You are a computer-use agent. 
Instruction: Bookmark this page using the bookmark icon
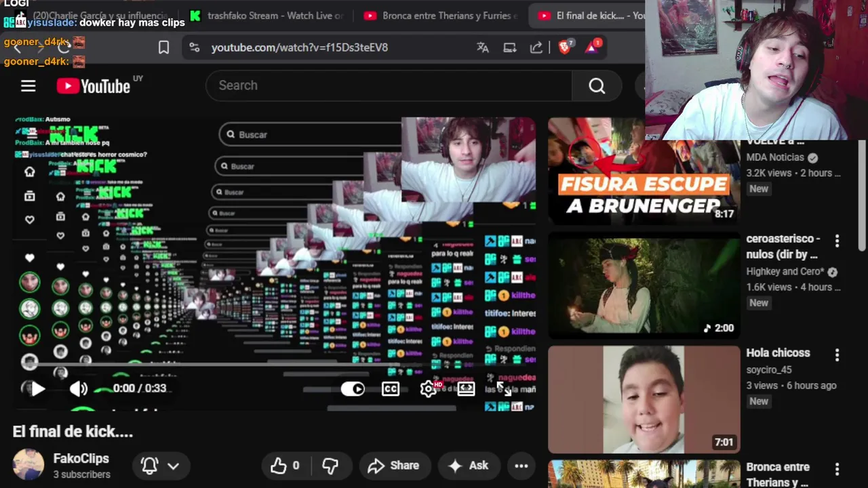pos(163,47)
